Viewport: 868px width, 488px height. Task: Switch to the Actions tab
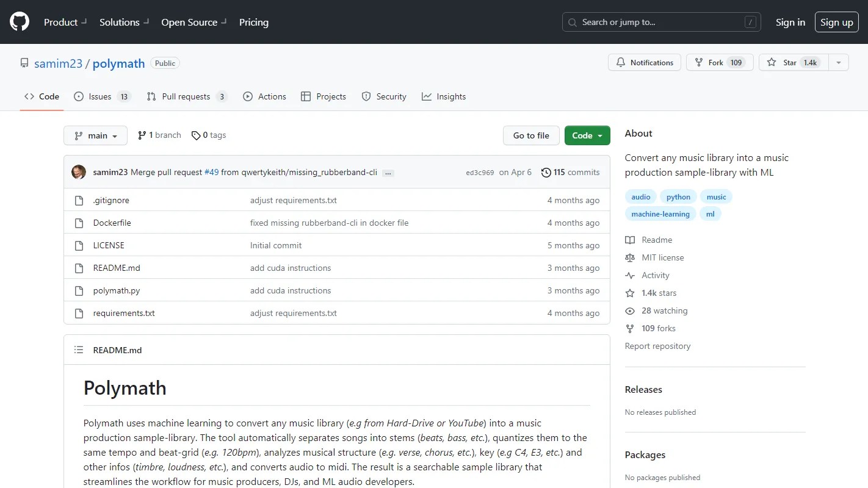click(x=264, y=96)
